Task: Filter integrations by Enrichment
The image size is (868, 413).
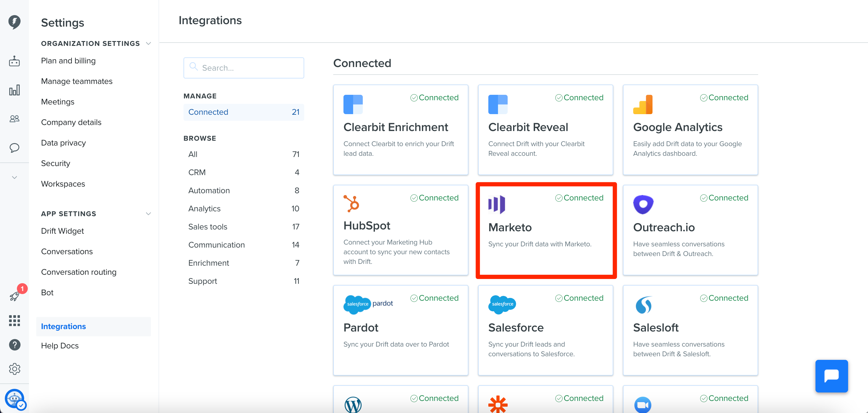Action: (x=244, y=263)
